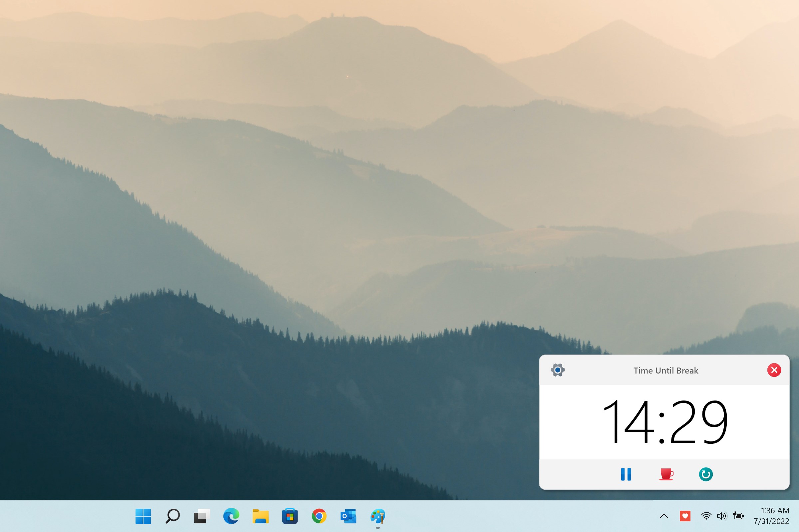This screenshot has height=532, width=799.
Task: Launch Google Chrome from taskbar
Action: [x=319, y=516]
